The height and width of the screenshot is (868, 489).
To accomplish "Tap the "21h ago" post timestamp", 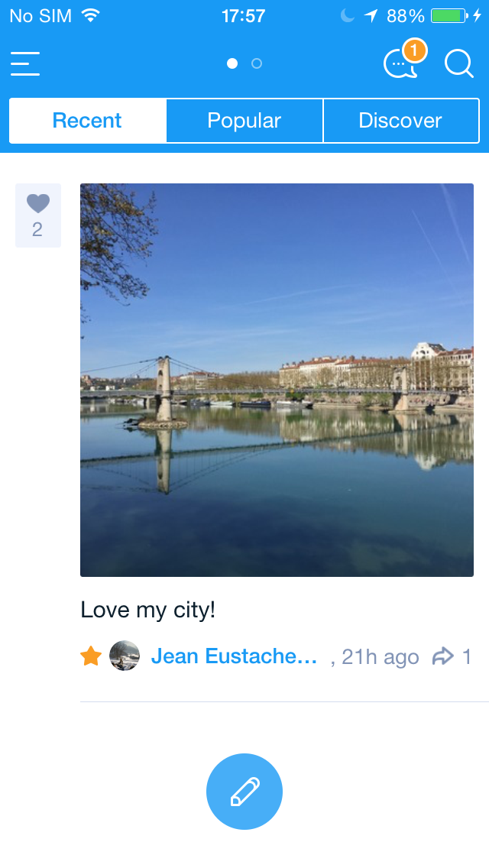I will click(x=380, y=657).
